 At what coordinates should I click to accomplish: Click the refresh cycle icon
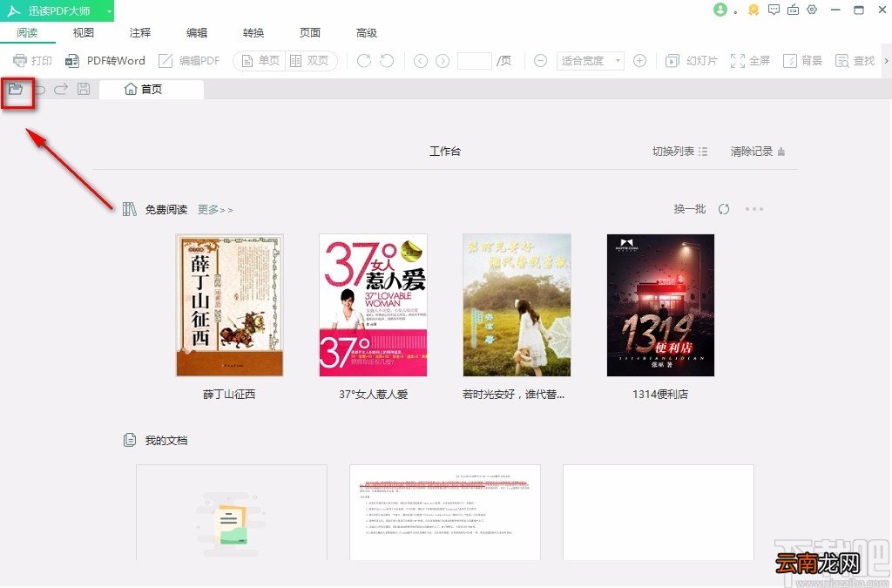click(724, 209)
